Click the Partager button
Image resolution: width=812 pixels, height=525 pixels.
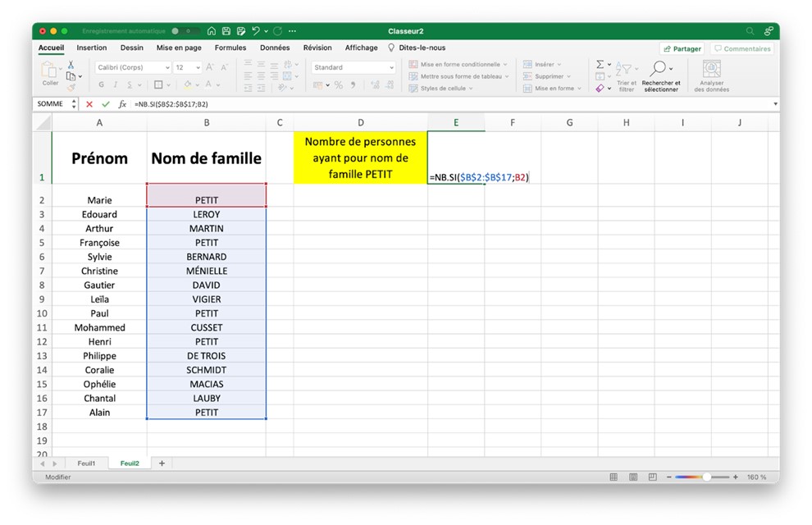(682, 48)
